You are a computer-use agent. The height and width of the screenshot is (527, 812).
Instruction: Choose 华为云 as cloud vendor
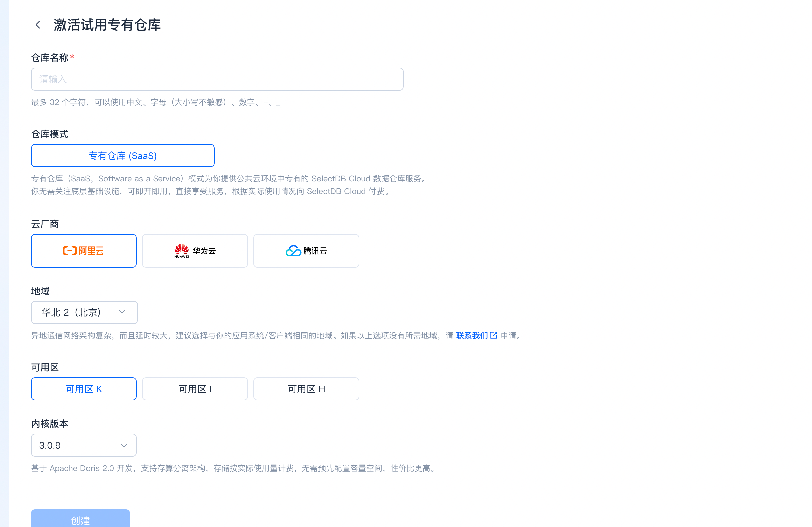(x=195, y=251)
